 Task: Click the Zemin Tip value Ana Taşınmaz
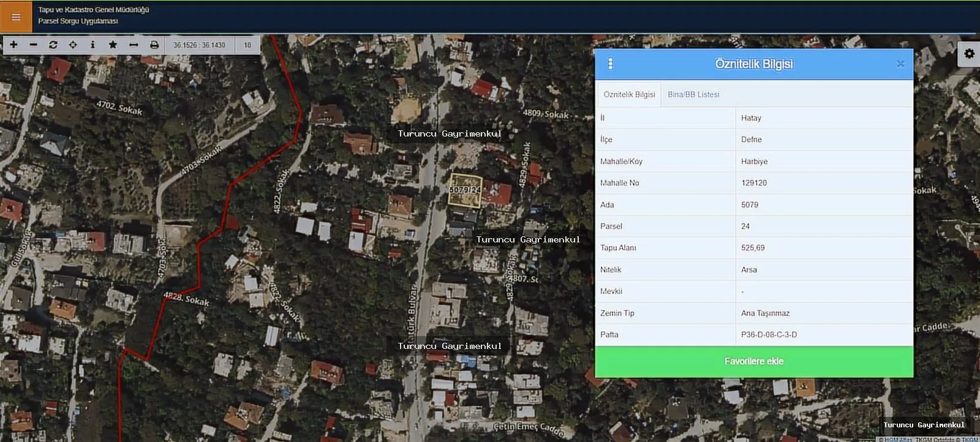click(x=765, y=313)
